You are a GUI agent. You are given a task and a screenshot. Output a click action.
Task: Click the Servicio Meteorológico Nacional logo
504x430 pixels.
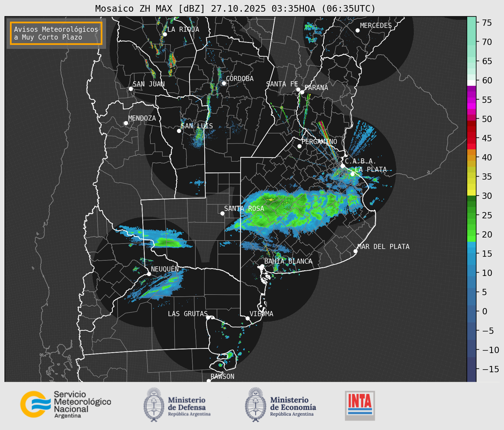coord(66,404)
